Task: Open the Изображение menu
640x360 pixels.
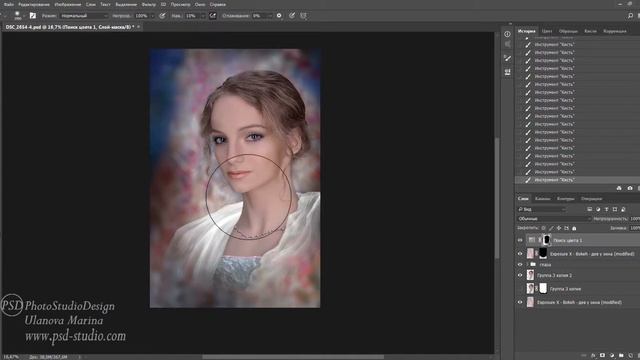Action: (67, 4)
